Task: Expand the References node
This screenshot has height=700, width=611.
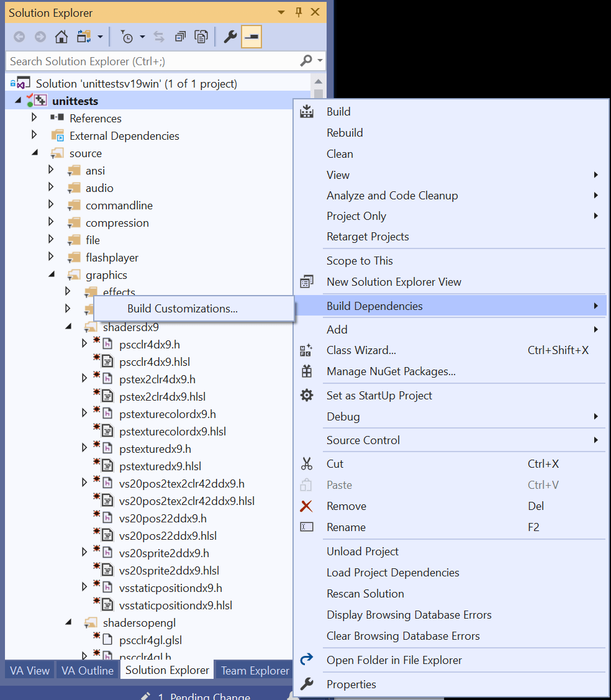Action: 34,118
